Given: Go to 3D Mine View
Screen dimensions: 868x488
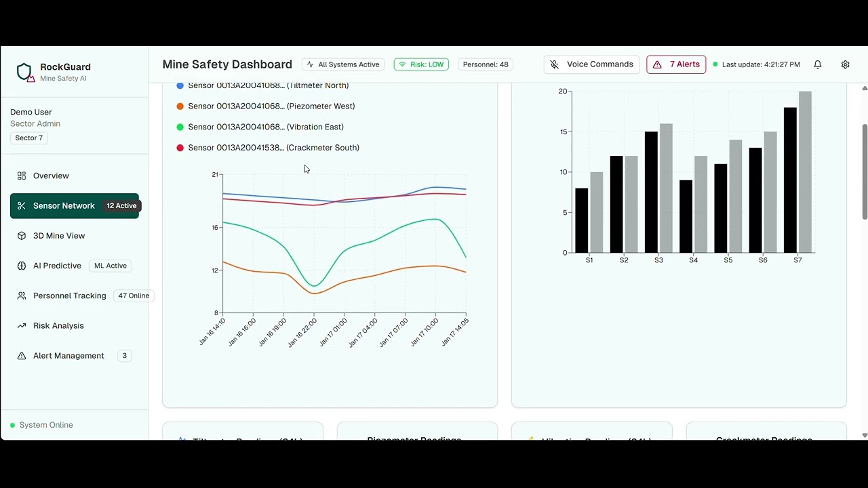Looking at the screenshot, I should click(75, 236).
